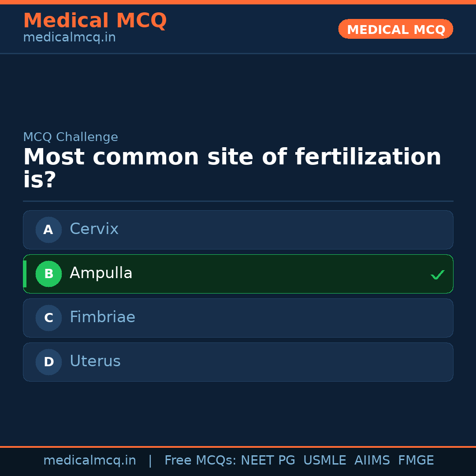Screen dimensions: 476x476
Task: Click the MCQ Challenge label
Action: pyautogui.click(x=71, y=137)
